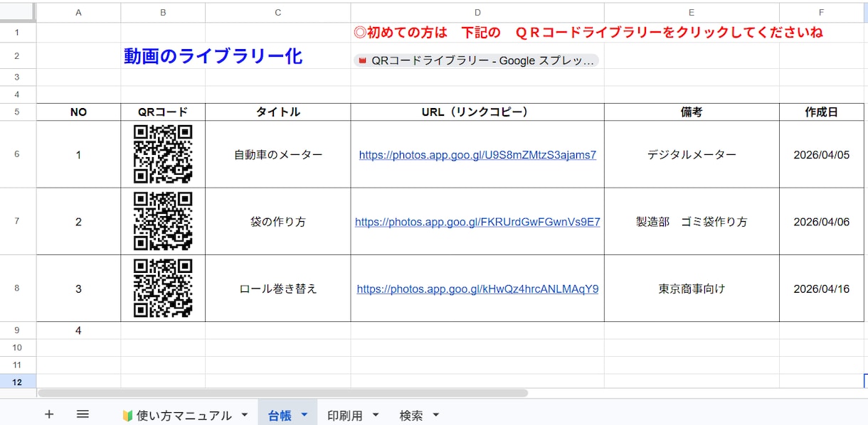Select the 2026/04/16 date cell
The height and width of the screenshot is (425, 868).
coord(822,288)
